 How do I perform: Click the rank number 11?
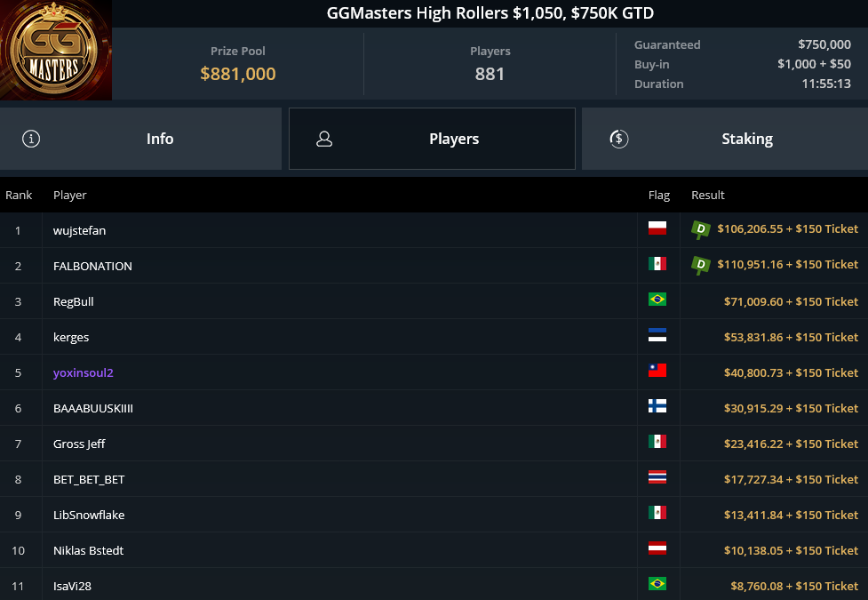pyautogui.click(x=19, y=586)
